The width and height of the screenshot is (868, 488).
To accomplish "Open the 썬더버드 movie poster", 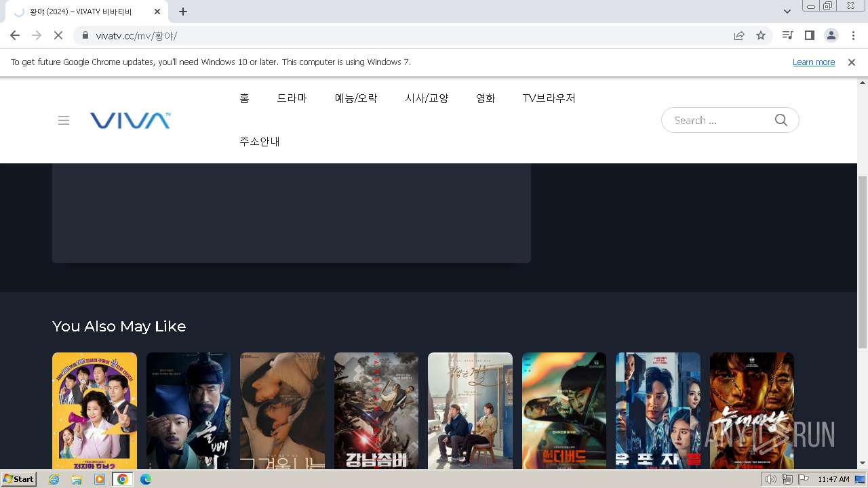I will tap(564, 411).
